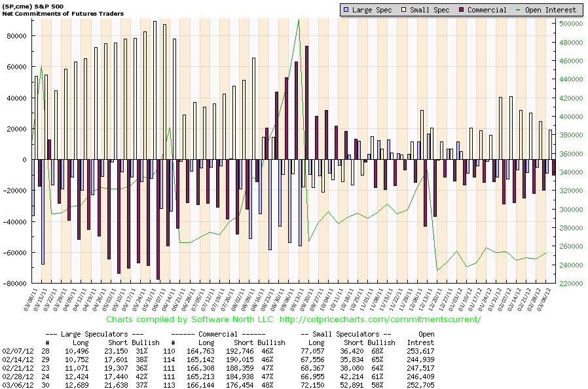Click the Small Spec legend color swatch

pos(404,10)
